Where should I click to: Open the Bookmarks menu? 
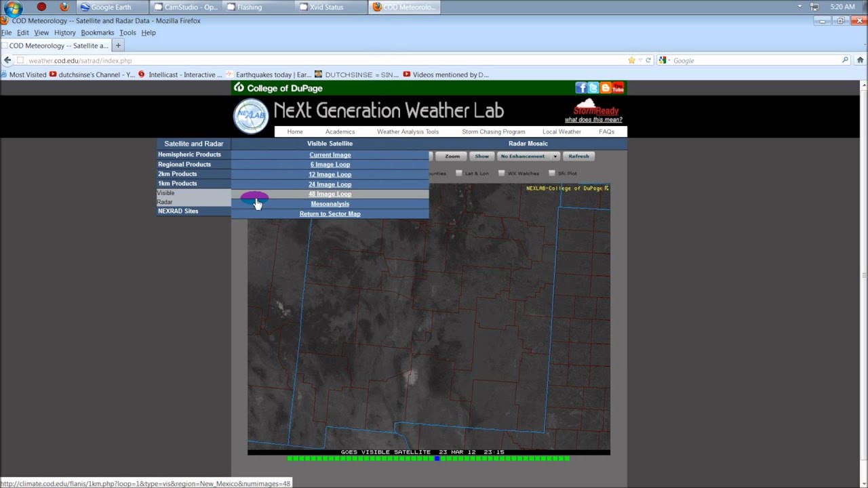click(98, 33)
